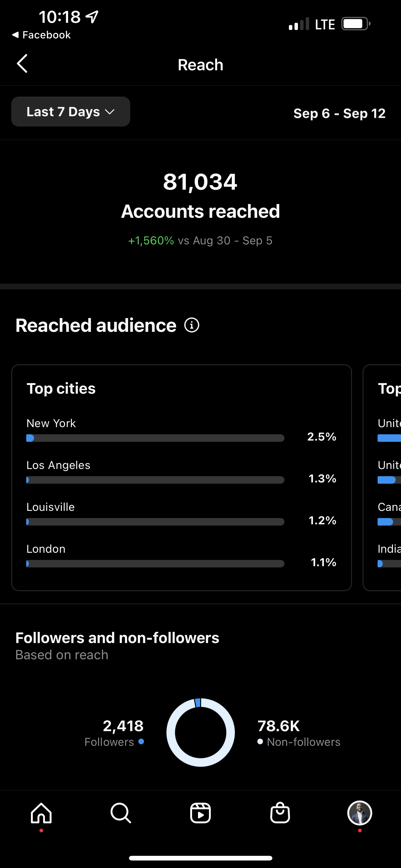Open the partially visible Top countries card
Screen dimensions: 401x868
coord(382,477)
